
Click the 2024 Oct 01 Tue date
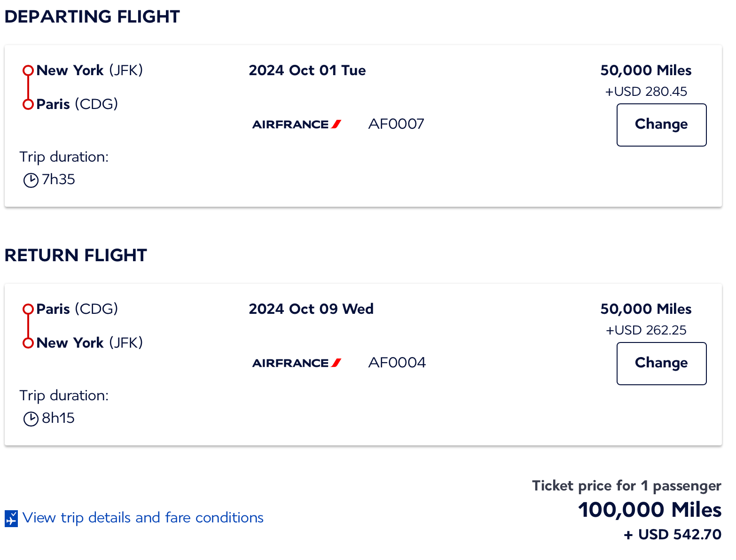(x=307, y=70)
